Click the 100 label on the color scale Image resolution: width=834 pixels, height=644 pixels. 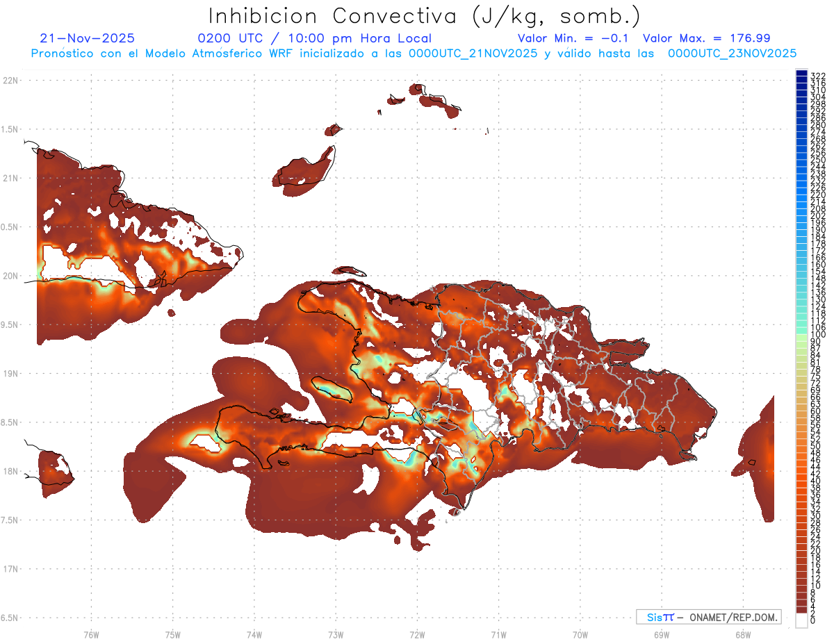tap(817, 335)
